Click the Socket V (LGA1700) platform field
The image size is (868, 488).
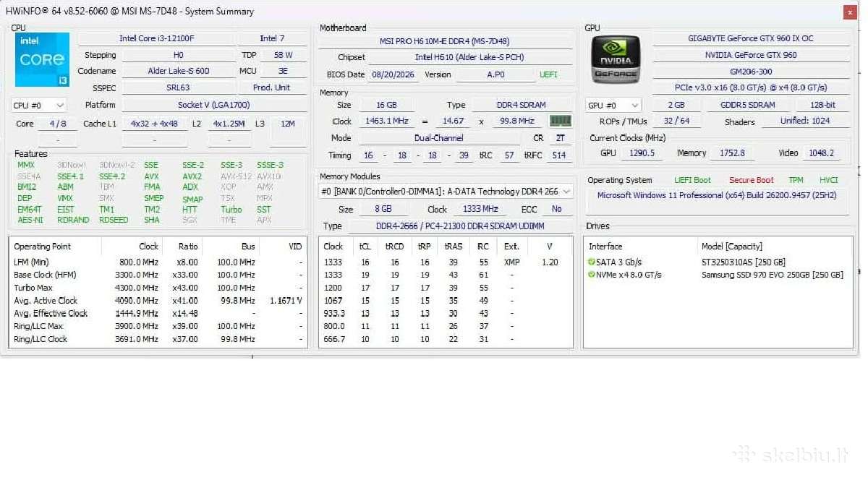tap(213, 105)
